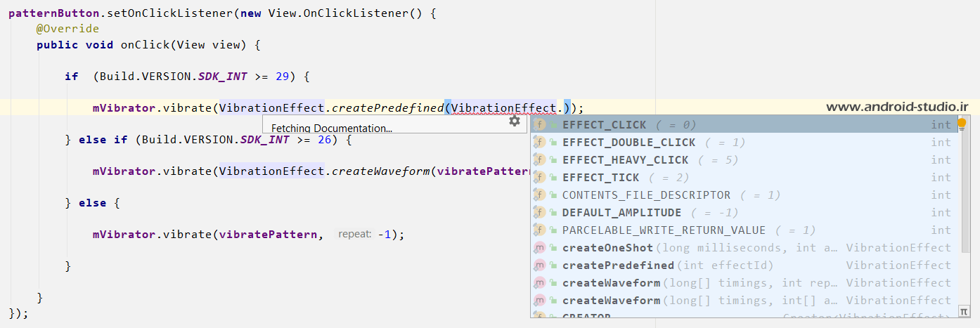Click field icon beside PARCELABLE_WRITE_RETURN_VALUE
The width and height of the screenshot is (980, 328).
539,230
